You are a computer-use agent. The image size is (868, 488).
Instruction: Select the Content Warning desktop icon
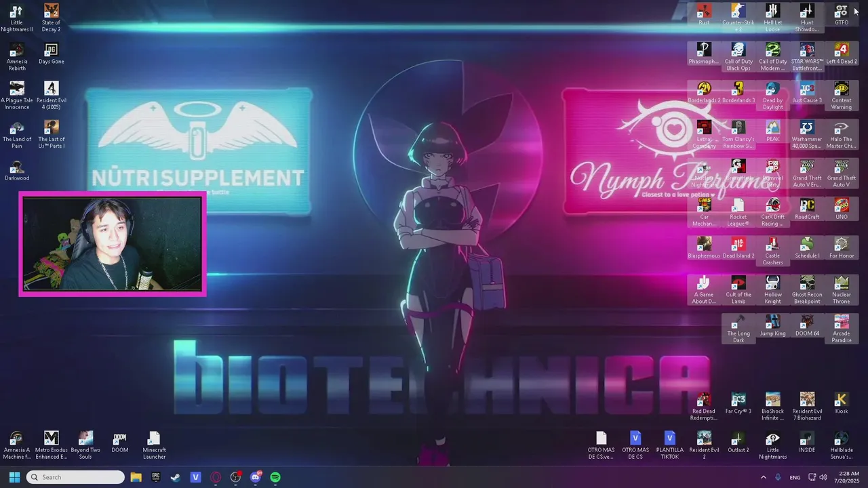pyautogui.click(x=842, y=96)
